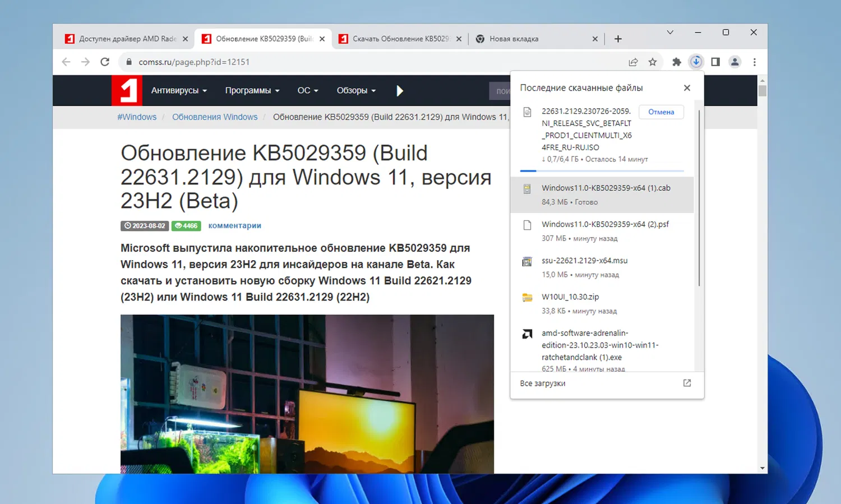Click the page vertical scrollbar thumb
The width and height of the screenshot is (841, 504).
pos(762,91)
